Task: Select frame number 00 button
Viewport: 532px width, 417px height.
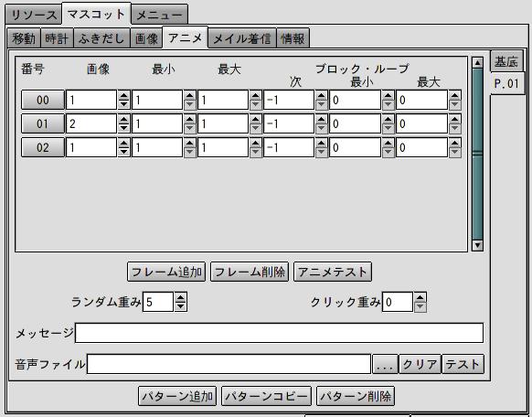Action: coord(43,100)
